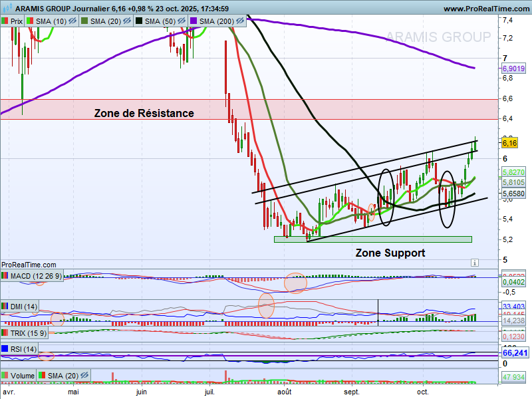Click the Volume label color swatch

5,375
